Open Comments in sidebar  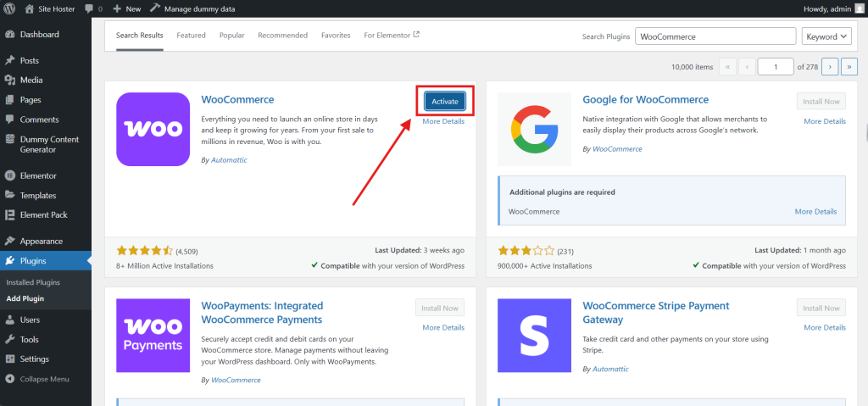tap(39, 120)
